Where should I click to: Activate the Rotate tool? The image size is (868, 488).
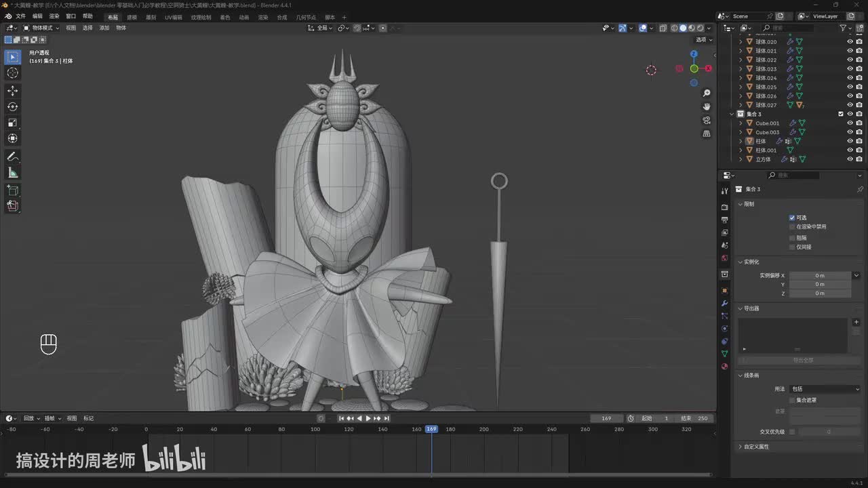pyautogui.click(x=13, y=106)
